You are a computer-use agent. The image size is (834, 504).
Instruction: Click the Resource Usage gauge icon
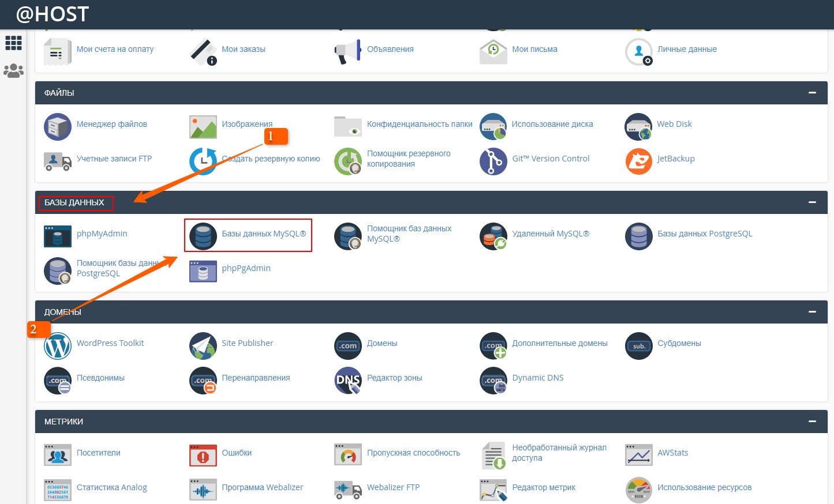pos(639,490)
